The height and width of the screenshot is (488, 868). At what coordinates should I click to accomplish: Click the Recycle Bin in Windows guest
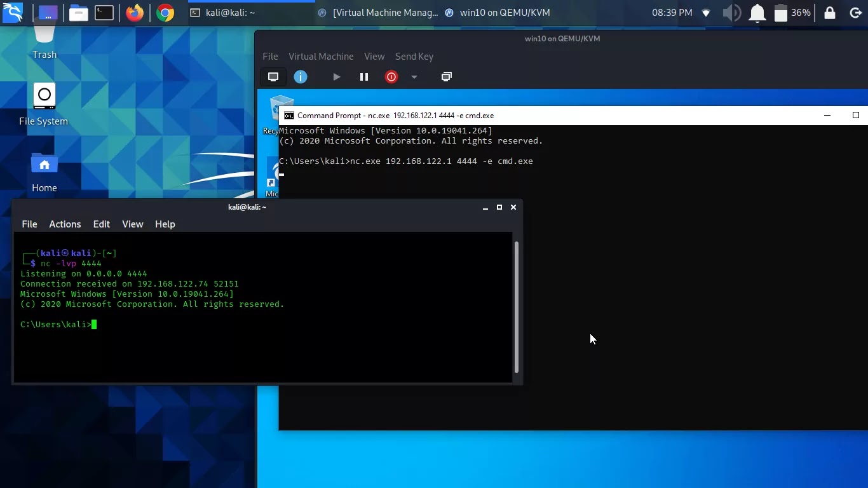272,114
